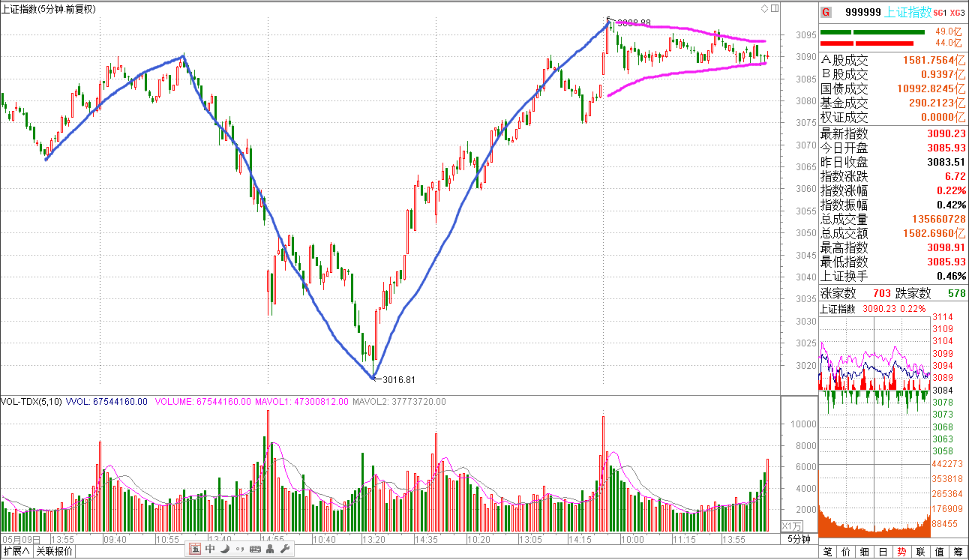Viewport: 969px width, 560px height.
Task: Click the gray G icon beside 999999
Action: click(826, 12)
